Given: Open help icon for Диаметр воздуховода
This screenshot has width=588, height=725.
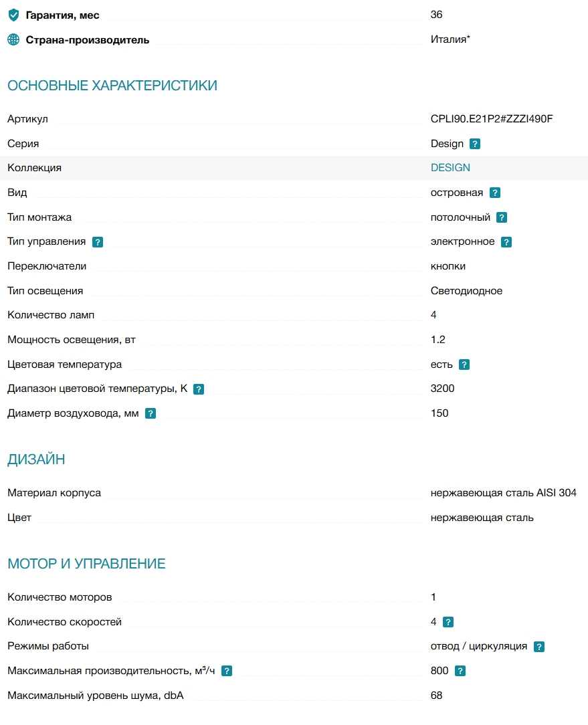Looking at the screenshot, I should pos(151,413).
